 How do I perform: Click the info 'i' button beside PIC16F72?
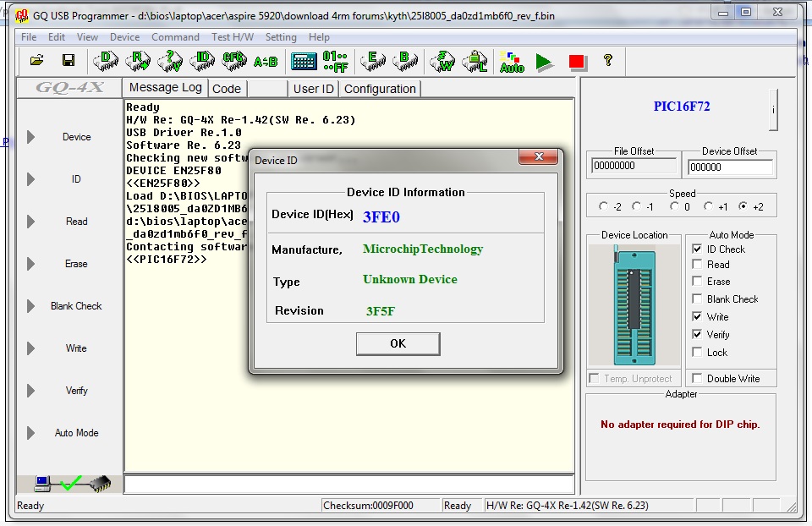(x=773, y=110)
